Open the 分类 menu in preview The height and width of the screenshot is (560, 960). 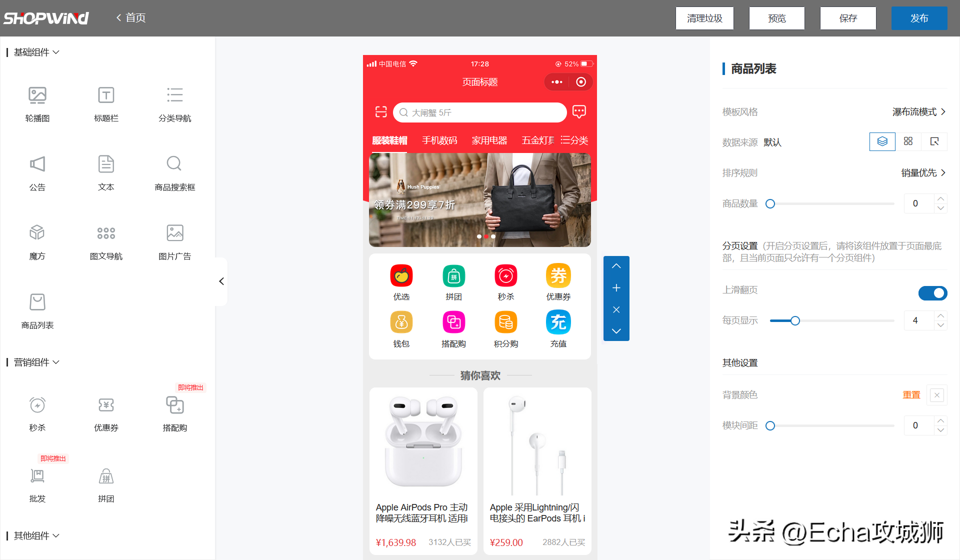[574, 140]
